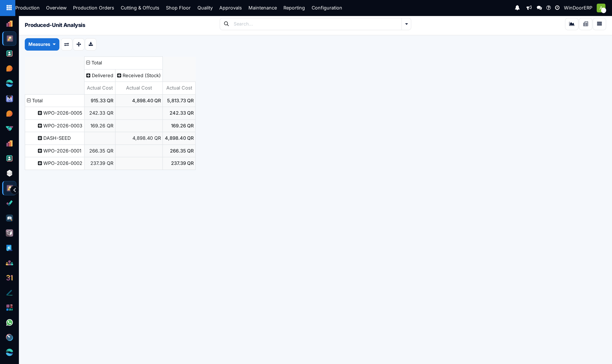This screenshot has width=612, height=364.
Task: Open the open-book knowledge app in the sidebar
Action: pos(9,218)
